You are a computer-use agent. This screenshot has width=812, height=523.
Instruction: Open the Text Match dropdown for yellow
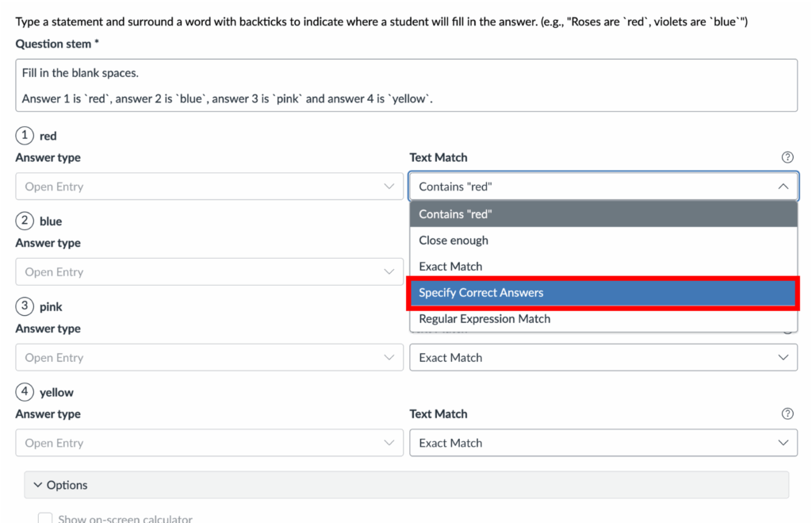(603, 443)
